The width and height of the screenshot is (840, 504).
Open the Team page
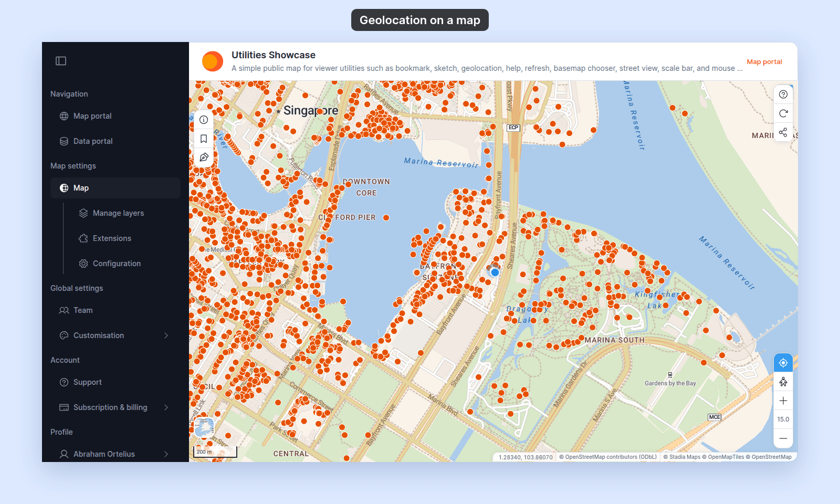pyautogui.click(x=115, y=310)
